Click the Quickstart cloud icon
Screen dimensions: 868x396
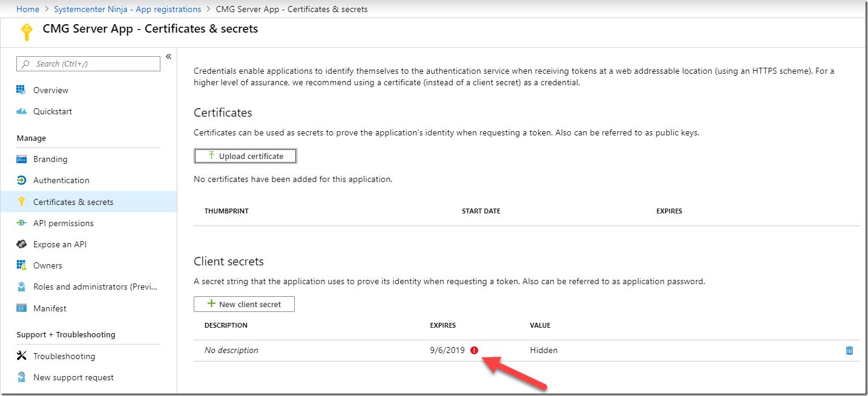22,111
